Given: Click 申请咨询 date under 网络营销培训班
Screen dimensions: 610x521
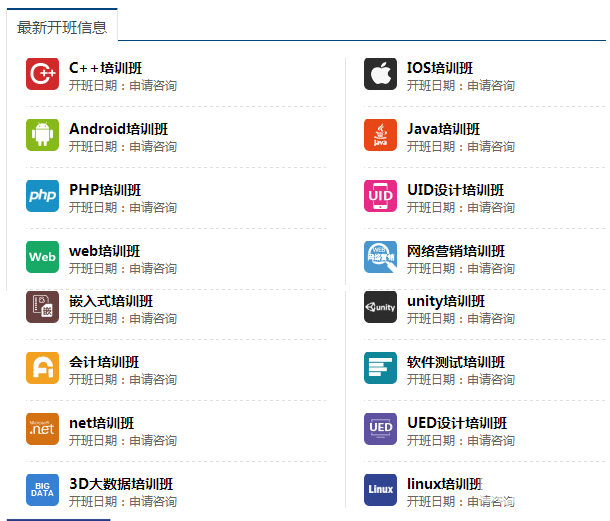Looking at the screenshot, I should coord(491,268).
